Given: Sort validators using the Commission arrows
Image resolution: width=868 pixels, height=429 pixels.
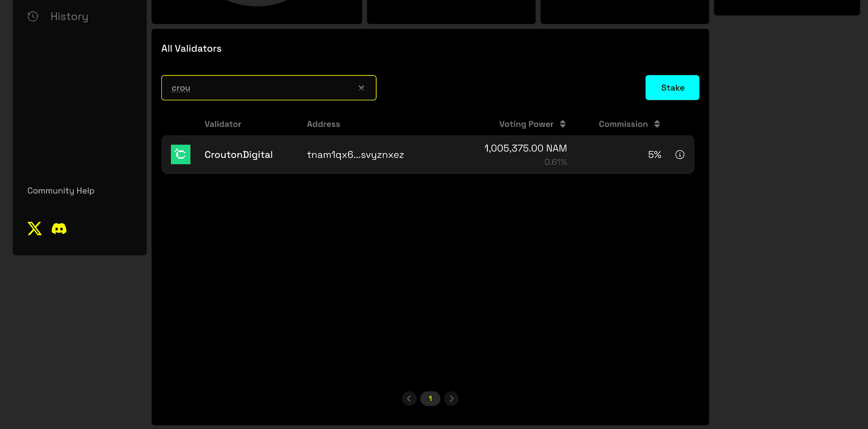Looking at the screenshot, I should pos(657,124).
